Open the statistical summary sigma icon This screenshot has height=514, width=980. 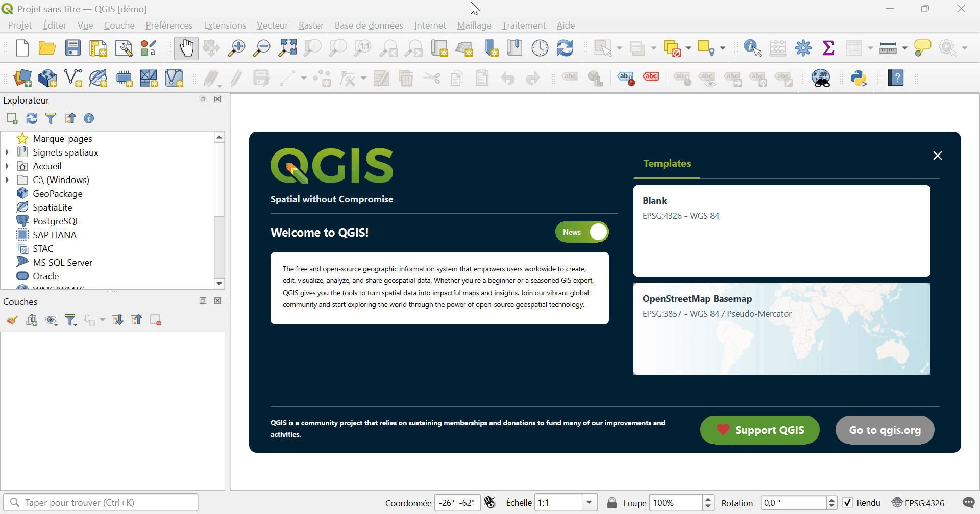(828, 48)
